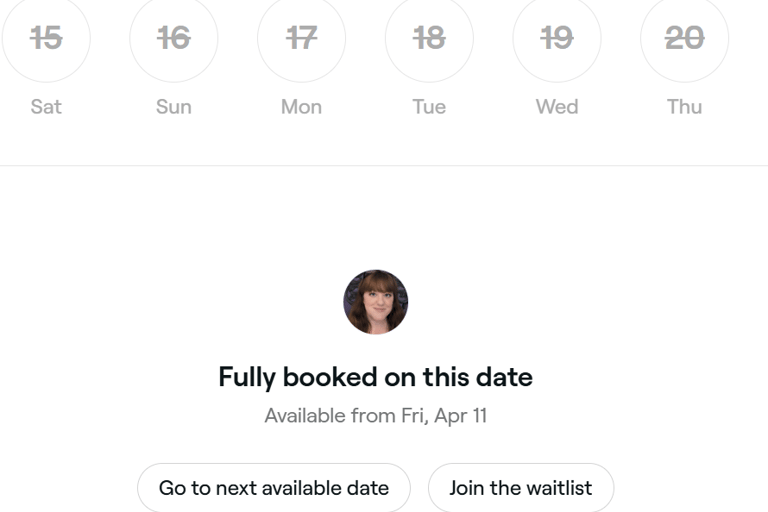Click the 'Available from' subtext line

click(376, 416)
